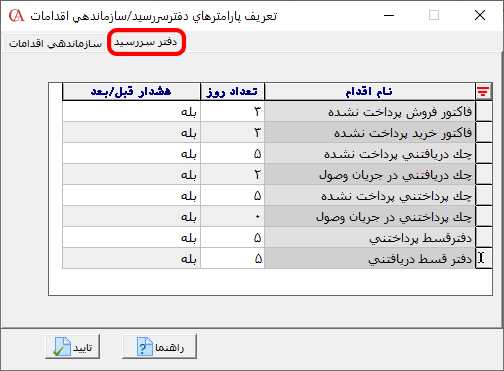This screenshot has width=504, height=371.
Task: Click the دفترقسط پرداختني cell
Action: point(370,237)
